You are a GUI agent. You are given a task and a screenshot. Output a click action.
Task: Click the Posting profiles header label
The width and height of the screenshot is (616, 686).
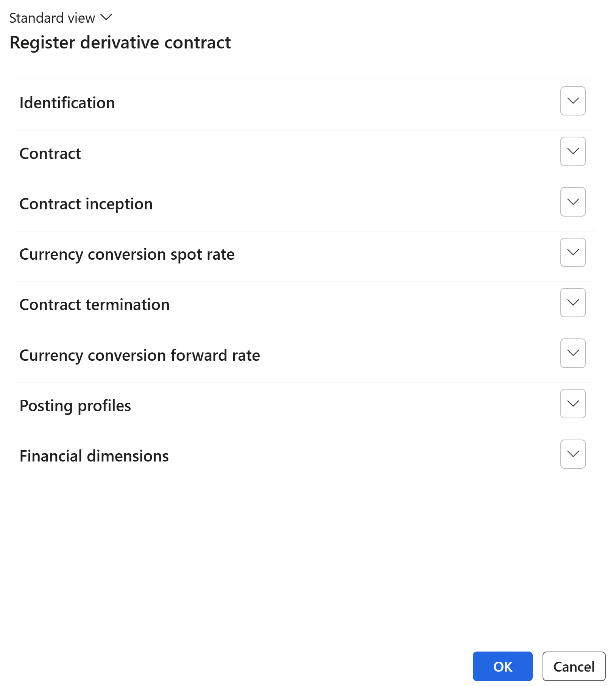point(75,406)
